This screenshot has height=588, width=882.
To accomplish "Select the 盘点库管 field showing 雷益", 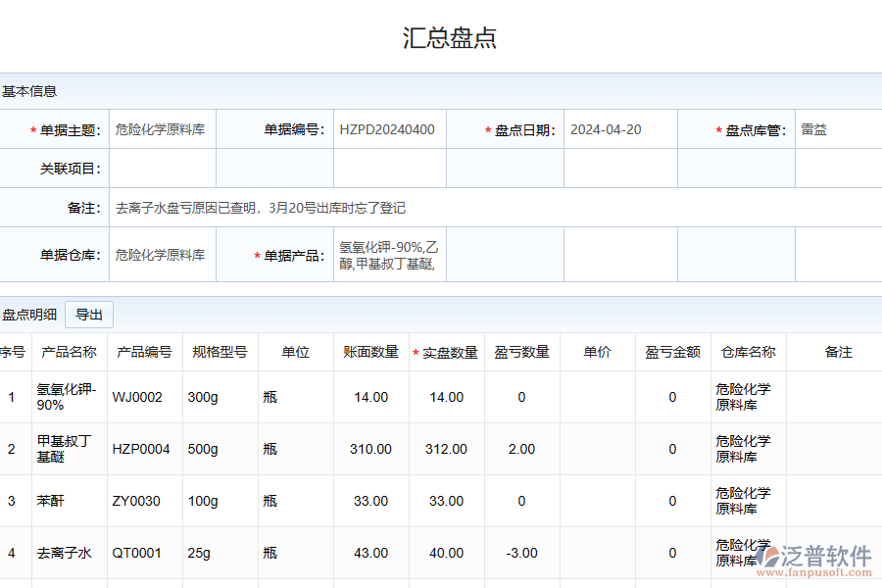I will tap(837, 129).
